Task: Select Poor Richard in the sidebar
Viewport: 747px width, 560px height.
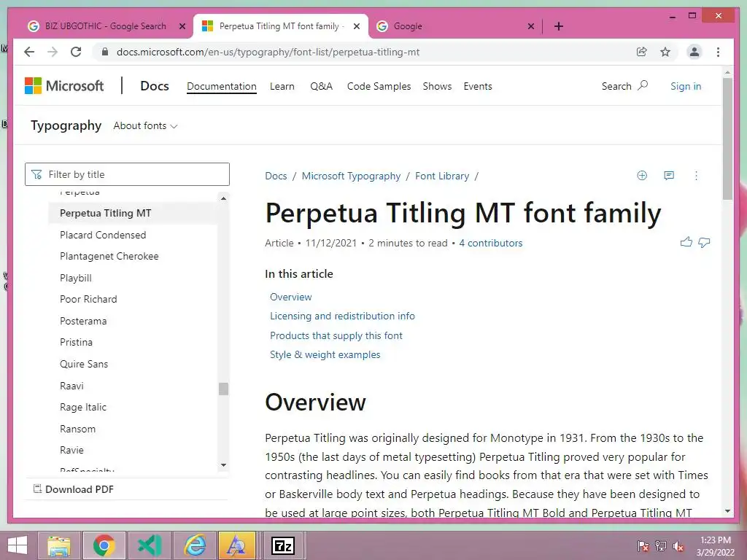Action: point(88,299)
